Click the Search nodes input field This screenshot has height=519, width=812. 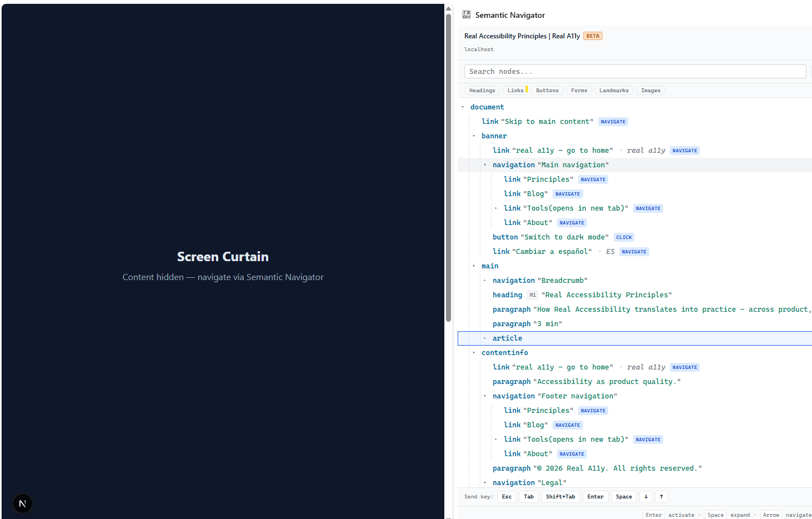pos(635,72)
